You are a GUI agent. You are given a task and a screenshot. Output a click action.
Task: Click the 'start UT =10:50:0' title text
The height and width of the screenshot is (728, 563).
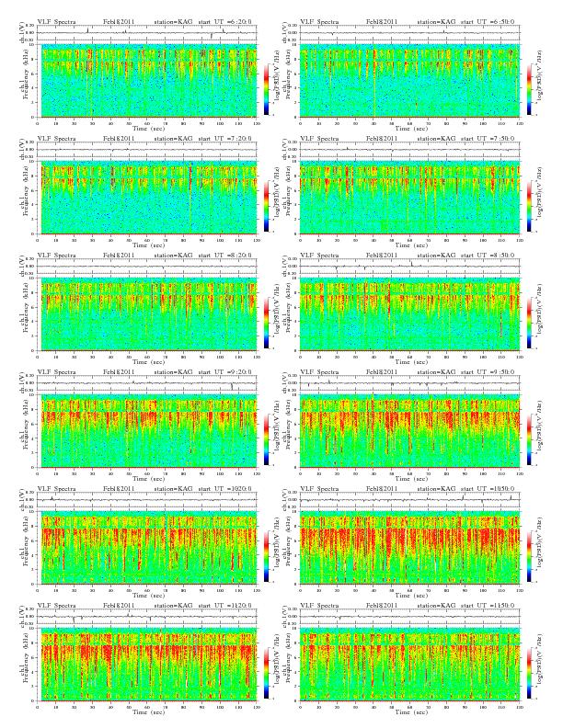click(x=488, y=489)
